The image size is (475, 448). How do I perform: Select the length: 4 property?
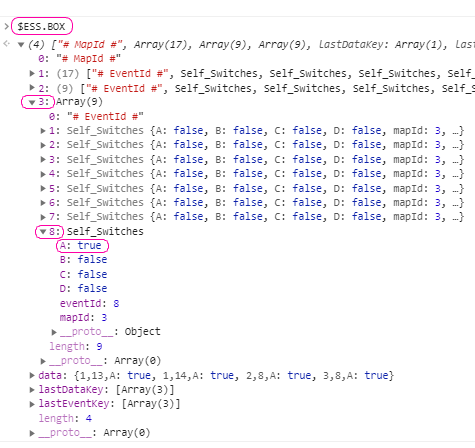pyautogui.click(x=65, y=418)
